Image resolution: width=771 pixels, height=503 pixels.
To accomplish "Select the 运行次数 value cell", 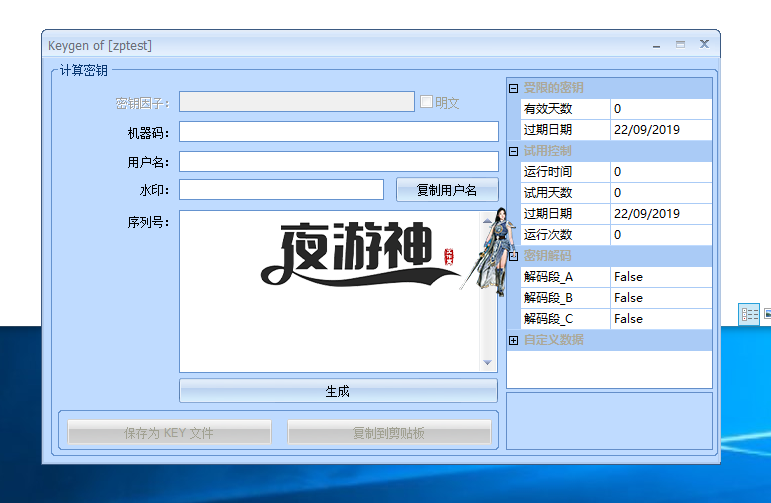I will 661,235.
